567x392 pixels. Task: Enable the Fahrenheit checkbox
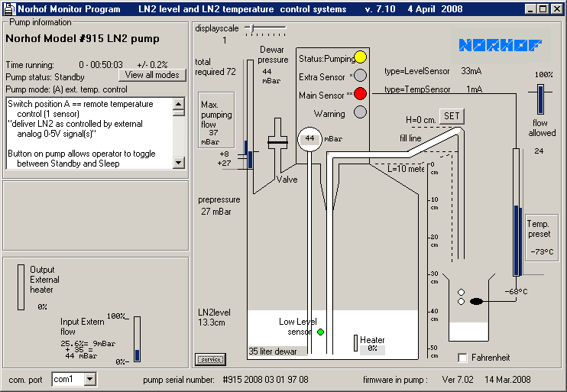pos(462,358)
